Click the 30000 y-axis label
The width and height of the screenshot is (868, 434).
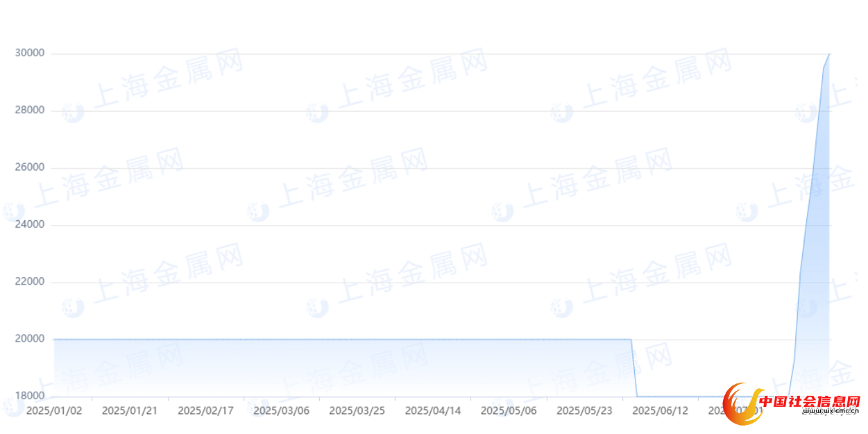click(30, 53)
